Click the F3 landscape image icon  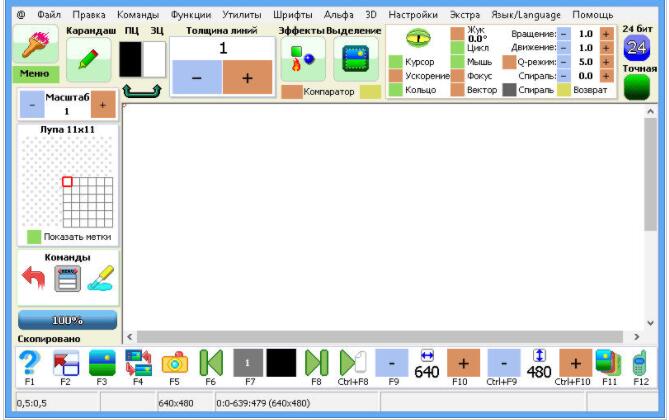[102, 363]
